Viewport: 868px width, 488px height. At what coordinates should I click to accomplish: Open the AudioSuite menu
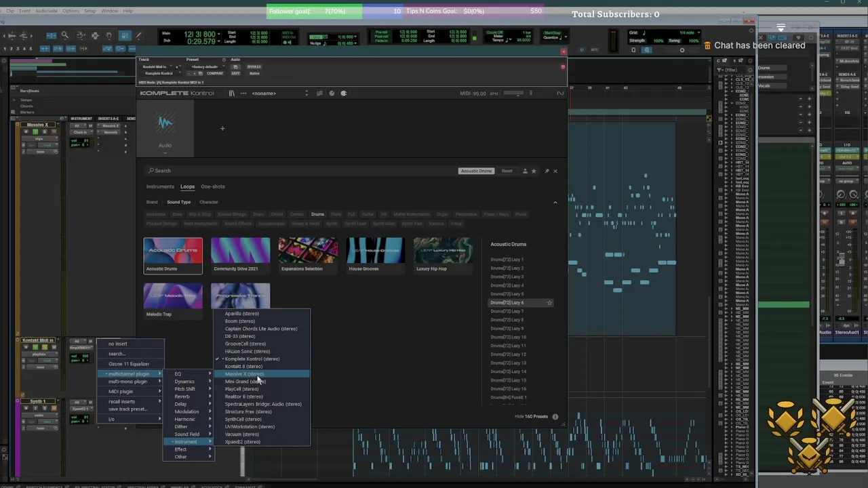(x=47, y=11)
